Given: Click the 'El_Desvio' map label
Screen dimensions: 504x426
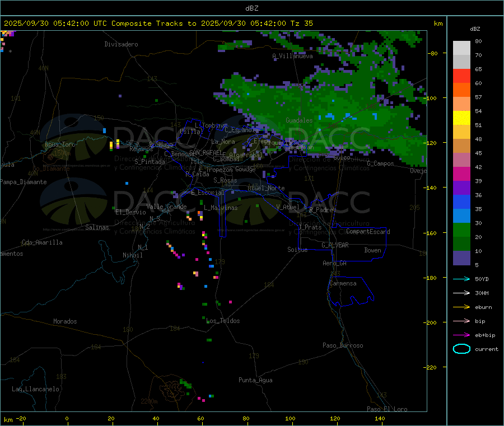Looking at the screenshot, I should tap(130, 212).
